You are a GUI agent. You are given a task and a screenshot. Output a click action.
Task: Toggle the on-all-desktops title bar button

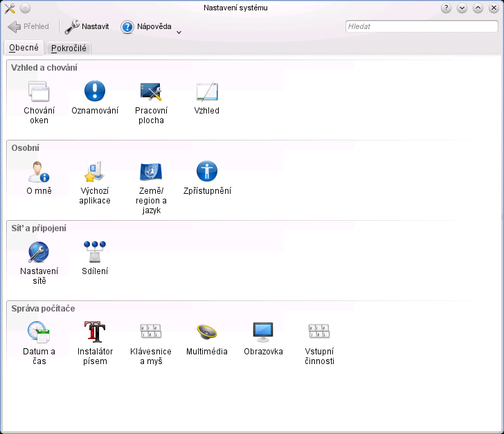point(26,8)
